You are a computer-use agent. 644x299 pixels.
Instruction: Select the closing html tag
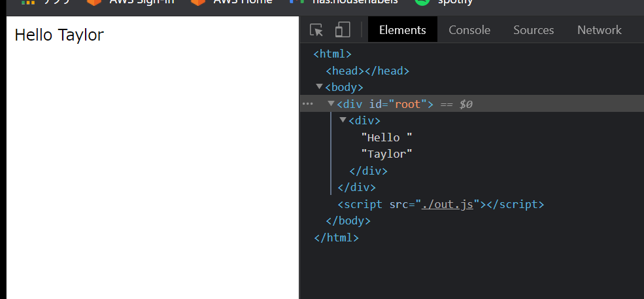pos(336,237)
